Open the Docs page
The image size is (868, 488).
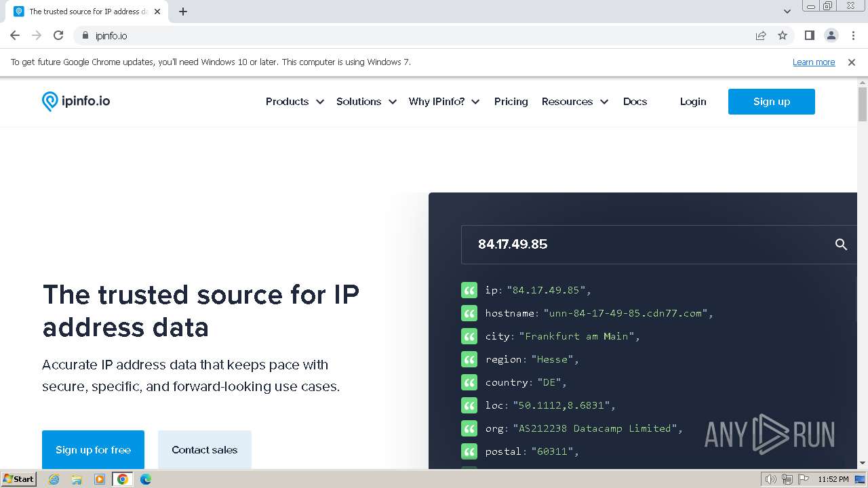635,102
